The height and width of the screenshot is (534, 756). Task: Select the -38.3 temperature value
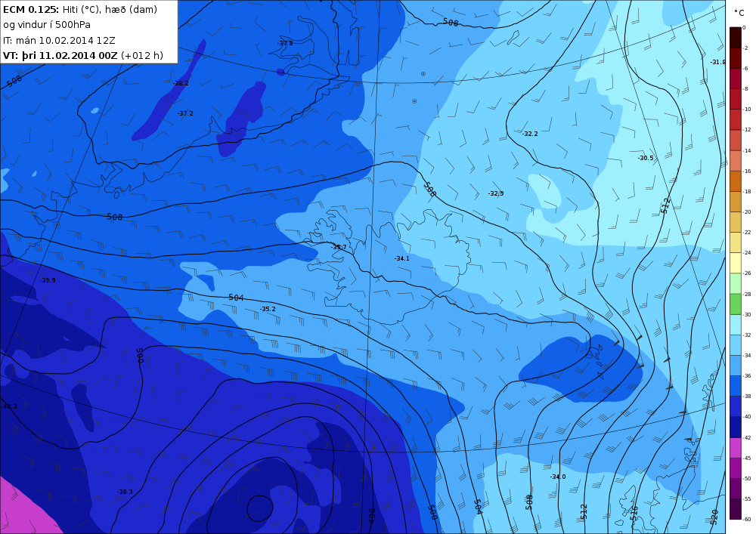coord(125,492)
